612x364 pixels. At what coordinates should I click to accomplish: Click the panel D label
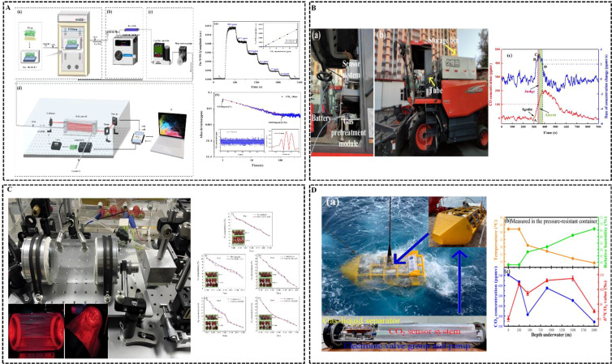[x=314, y=190]
